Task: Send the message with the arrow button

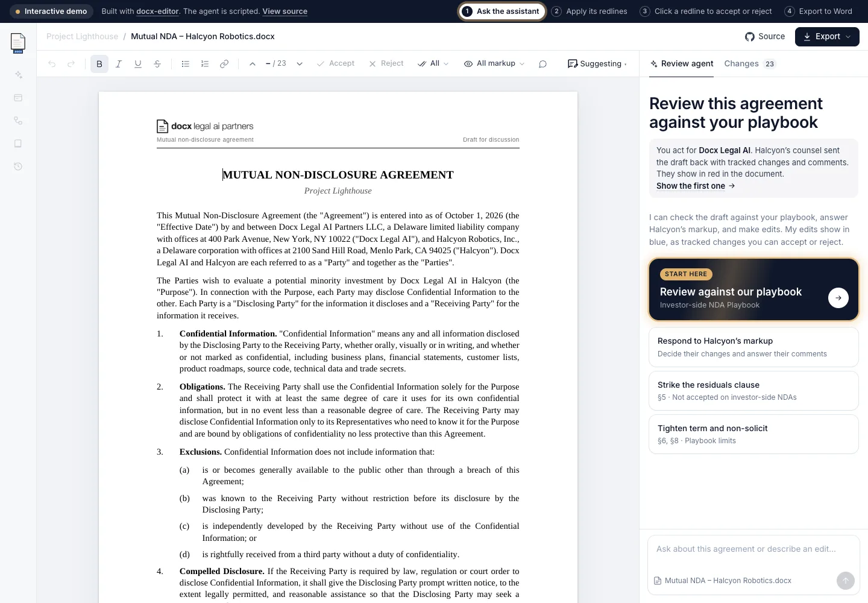Action: tap(846, 581)
